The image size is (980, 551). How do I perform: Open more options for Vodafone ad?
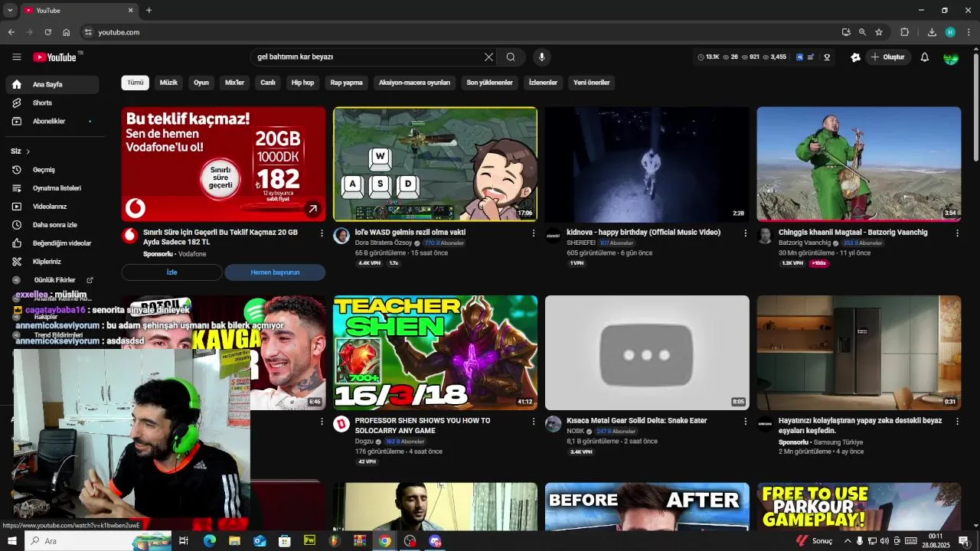pos(322,233)
